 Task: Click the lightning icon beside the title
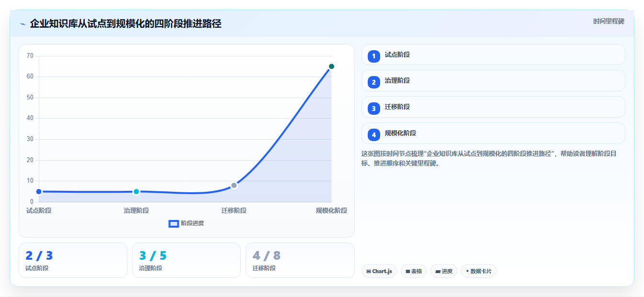click(x=23, y=24)
